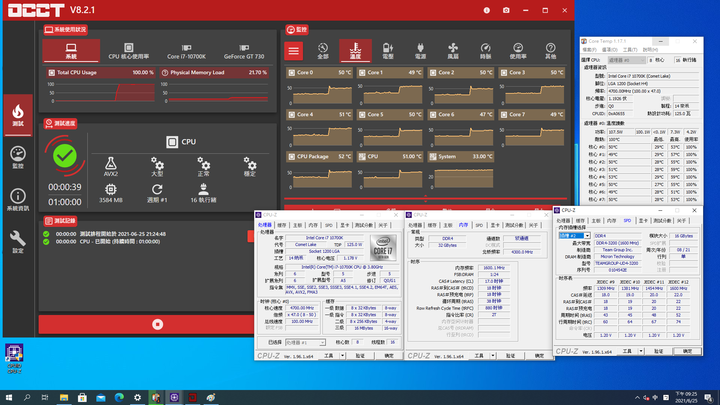Image resolution: width=720 pixels, height=405 pixels.
Task: Switch to Core i7-10700K tab
Action: click(x=186, y=51)
